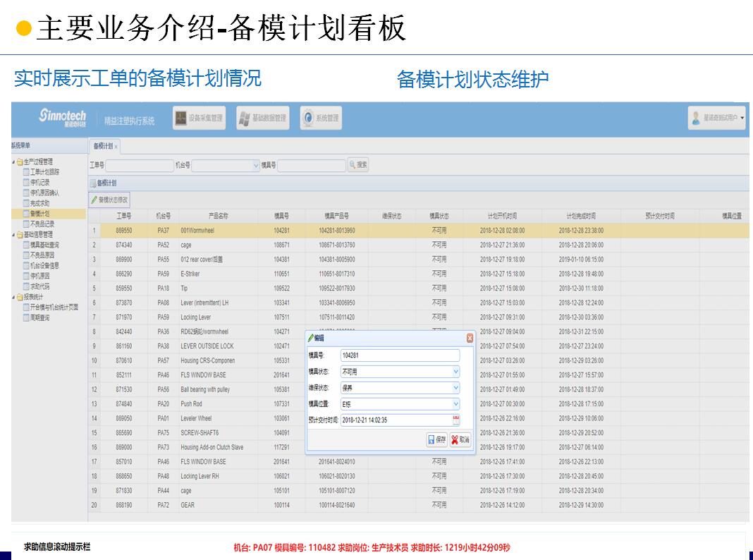
Task: Expand the 维保状态 dropdown in dialog
Action: tap(455, 388)
